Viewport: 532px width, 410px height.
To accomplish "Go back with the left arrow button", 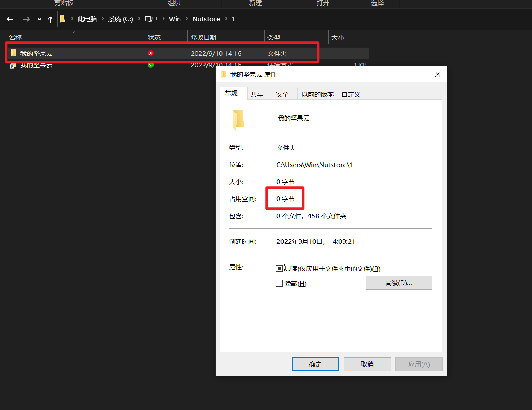I will pos(10,19).
